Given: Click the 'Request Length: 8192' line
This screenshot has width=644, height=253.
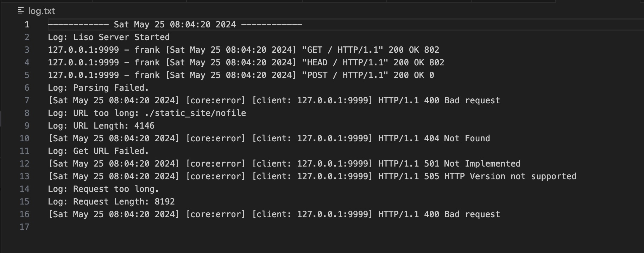Looking at the screenshot, I should coord(111,202).
